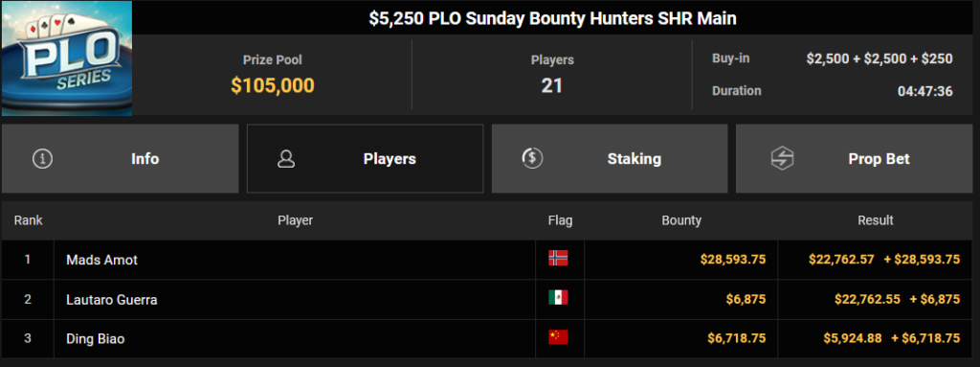The image size is (980, 367).
Task: Sort by the Player column header
Action: 295,220
